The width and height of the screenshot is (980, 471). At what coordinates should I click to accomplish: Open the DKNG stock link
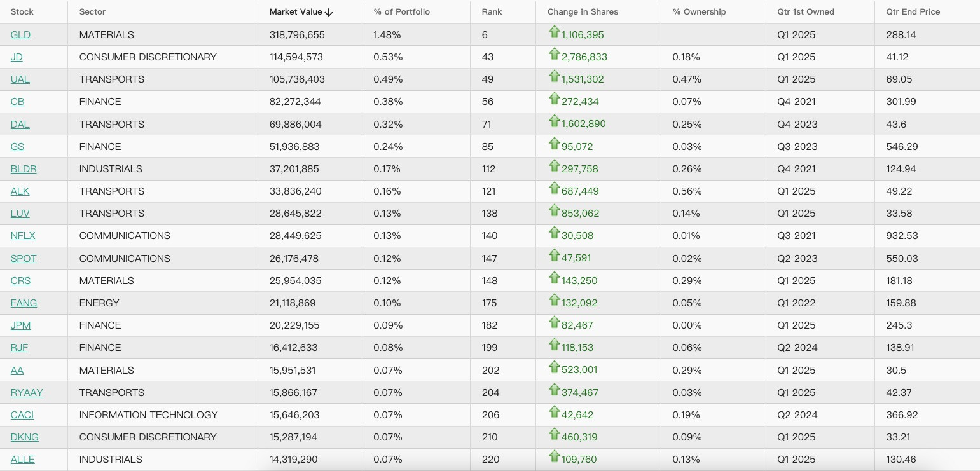[x=25, y=437]
